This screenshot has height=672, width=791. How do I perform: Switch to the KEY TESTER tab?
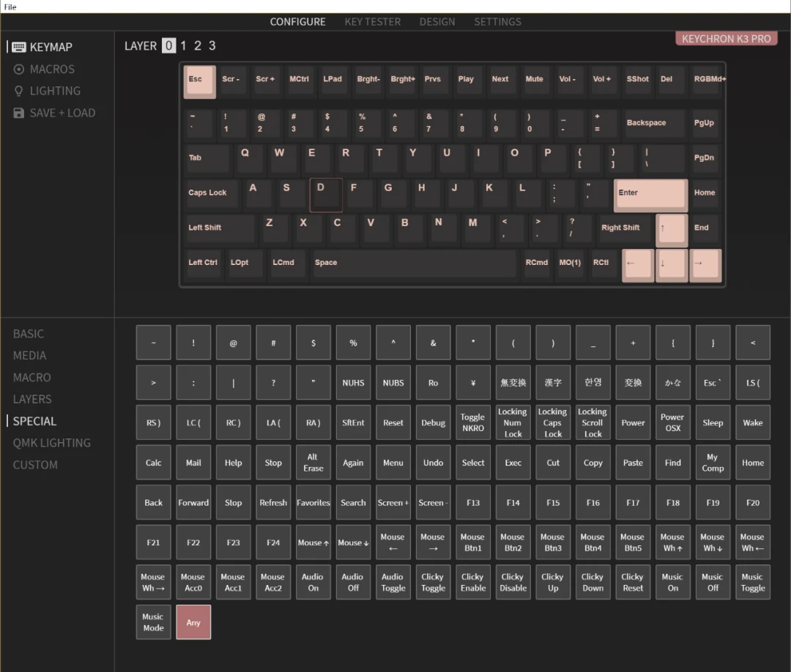click(372, 22)
